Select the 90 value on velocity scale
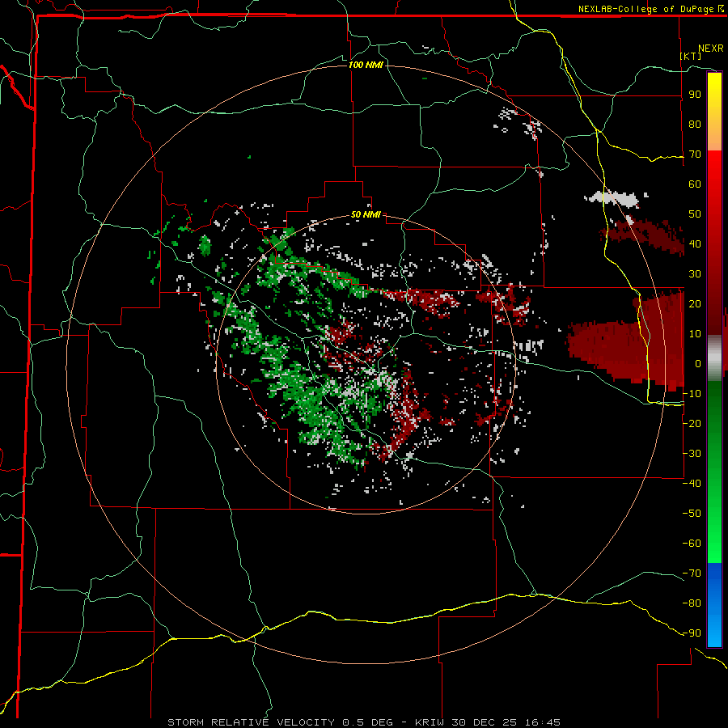This screenshot has width=728, height=728. click(695, 95)
